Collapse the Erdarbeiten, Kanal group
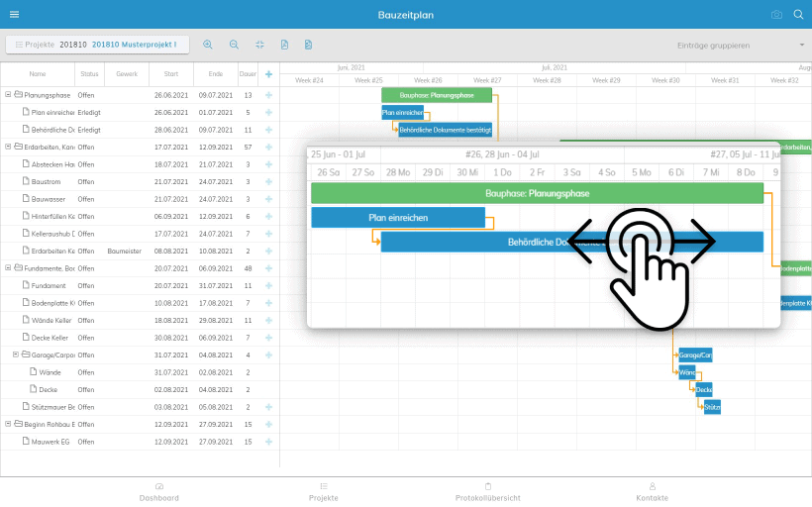 click(x=8, y=147)
